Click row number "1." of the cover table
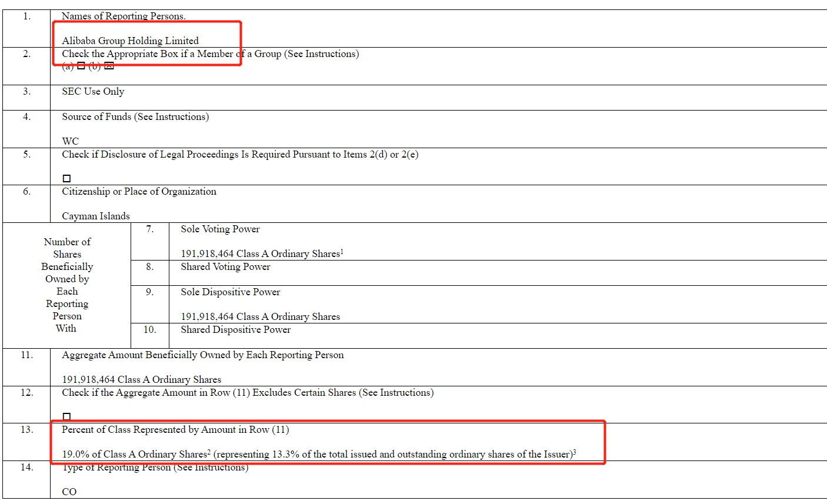 26,16
